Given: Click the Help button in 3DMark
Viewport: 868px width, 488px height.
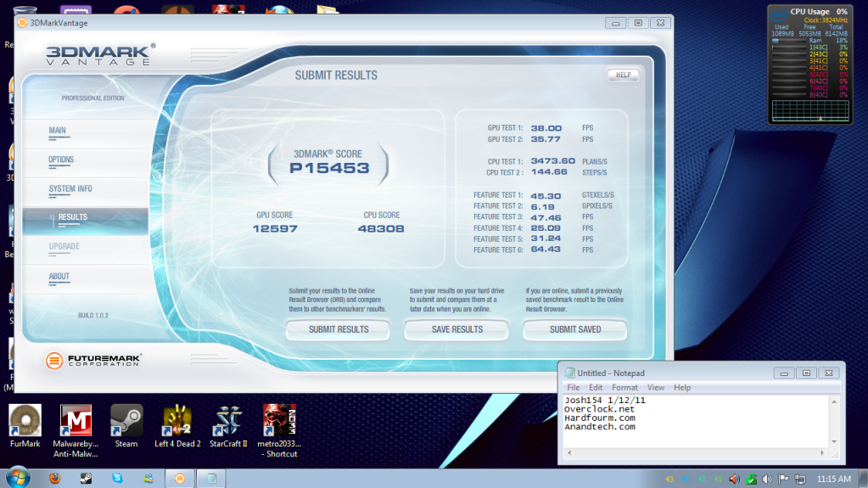Looking at the screenshot, I should pyautogui.click(x=623, y=75).
